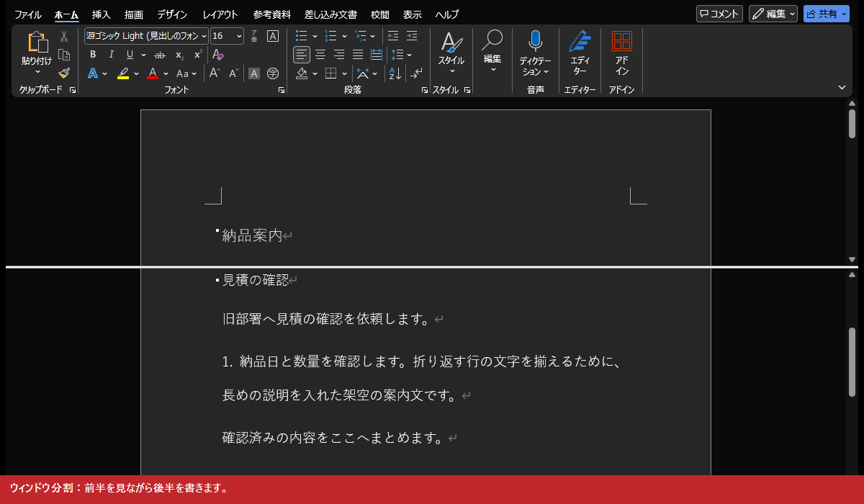Switch to the レイアウト tab
The width and height of the screenshot is (864, 504).
tap(220, 14)
